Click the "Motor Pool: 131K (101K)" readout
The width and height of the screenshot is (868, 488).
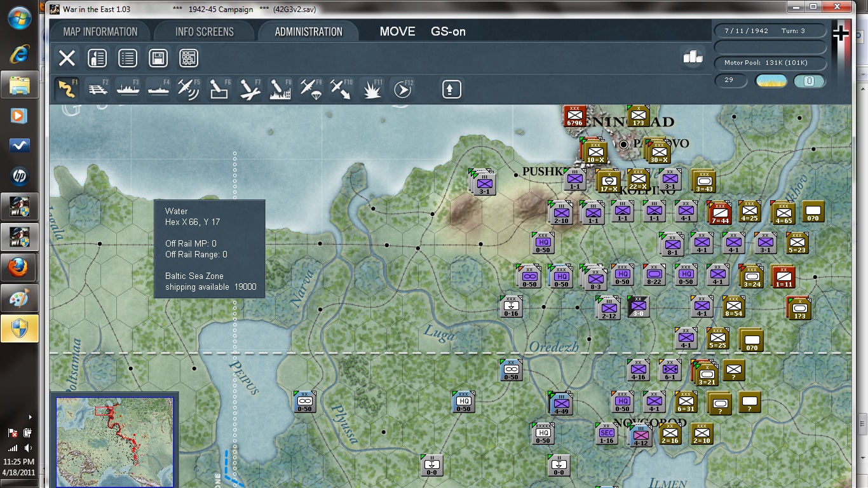point(770,63)
